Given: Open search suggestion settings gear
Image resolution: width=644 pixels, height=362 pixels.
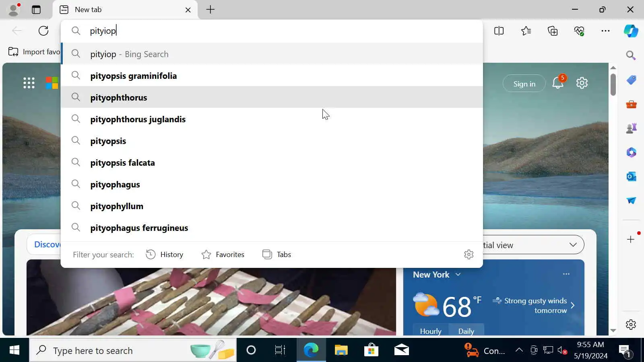Looking at the screenshot, I should coord(469,254).
